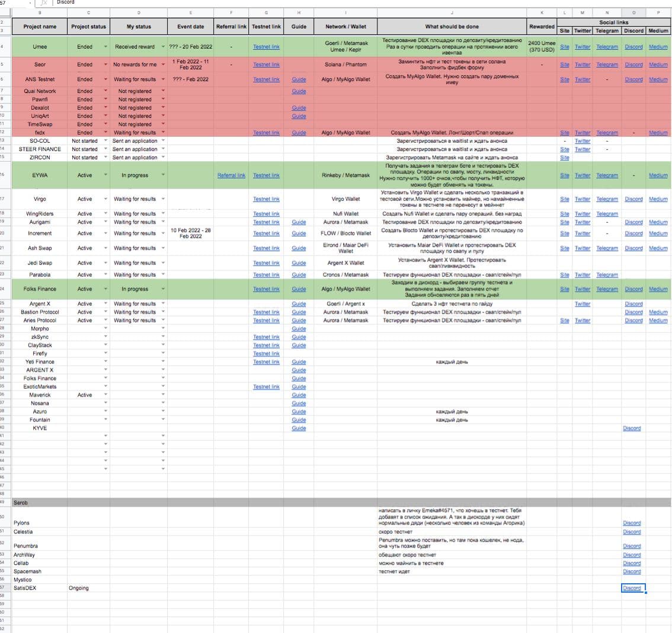Screen dimensions: 672x633
Task: Open Virgo Discord link
Action: point(634,199)
